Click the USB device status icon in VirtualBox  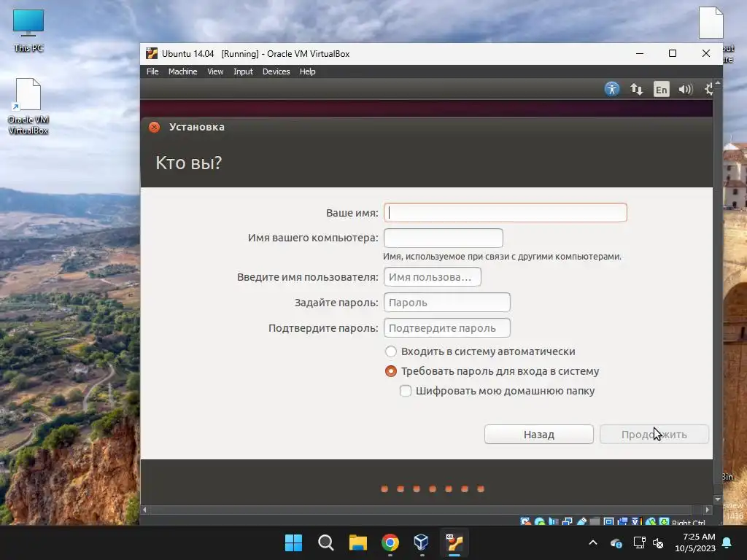pyautogui.click(x=581, y=522)
